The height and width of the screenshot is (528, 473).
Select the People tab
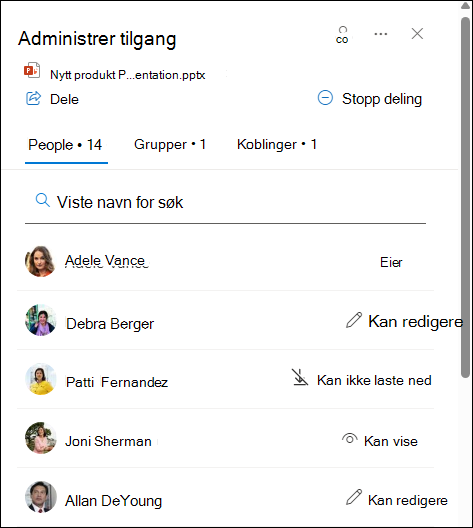(x=65, y=146)
